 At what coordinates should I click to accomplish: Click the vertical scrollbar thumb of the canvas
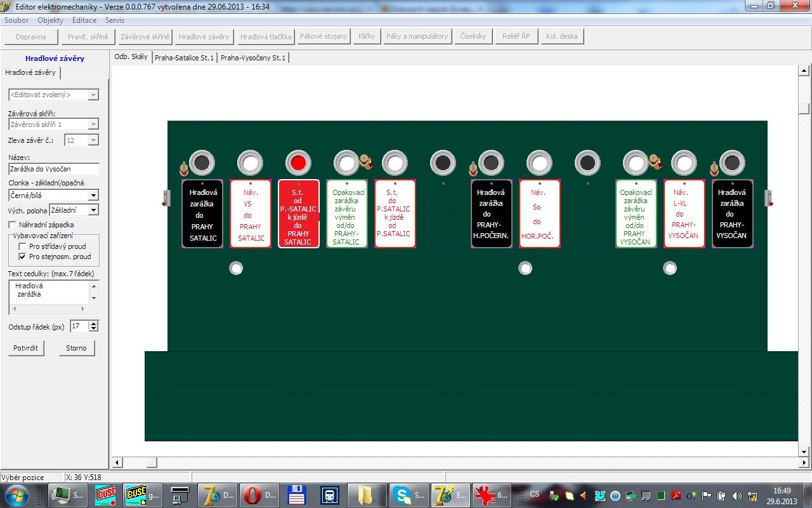pos(804,109)
